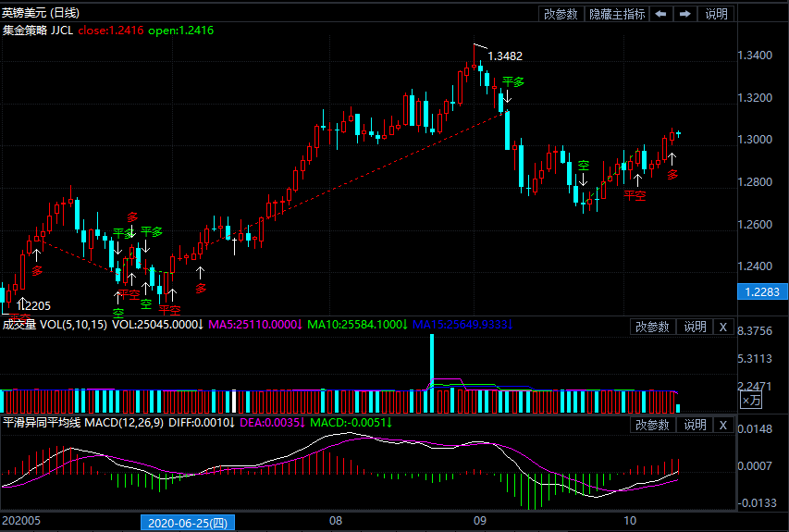Image resolution: width=789 pixels, height=532 pixels.
Task: Open 说明 for the main chart strategy
Action: (x=716, y=14)
